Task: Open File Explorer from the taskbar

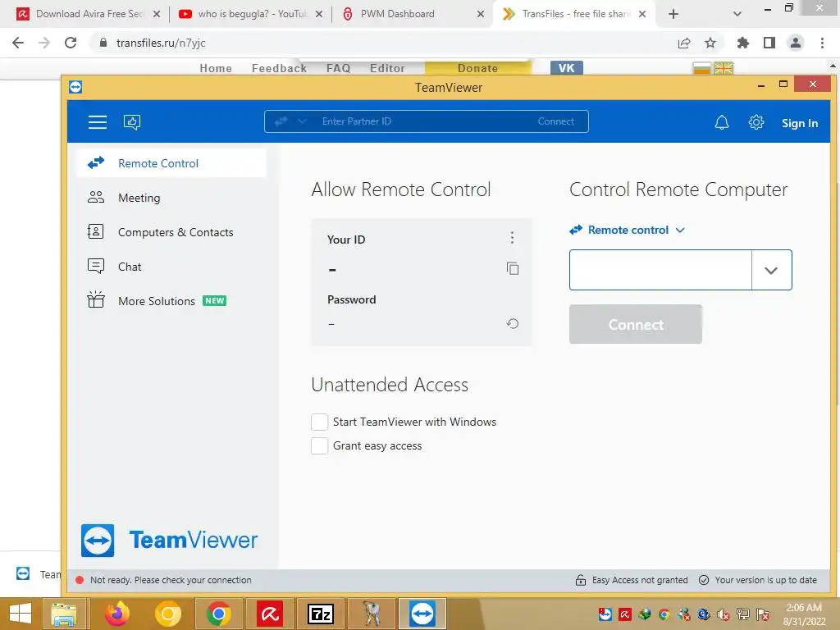Action: (64, 614)
